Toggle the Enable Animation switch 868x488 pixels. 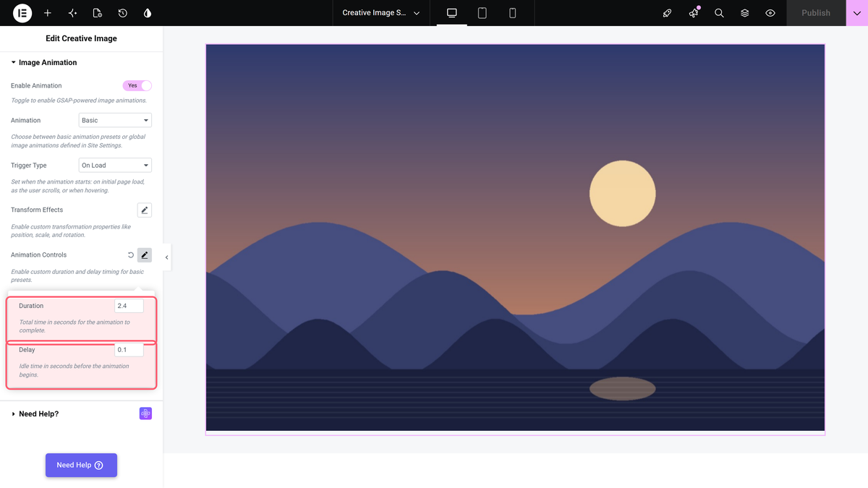tap(137, 85)
